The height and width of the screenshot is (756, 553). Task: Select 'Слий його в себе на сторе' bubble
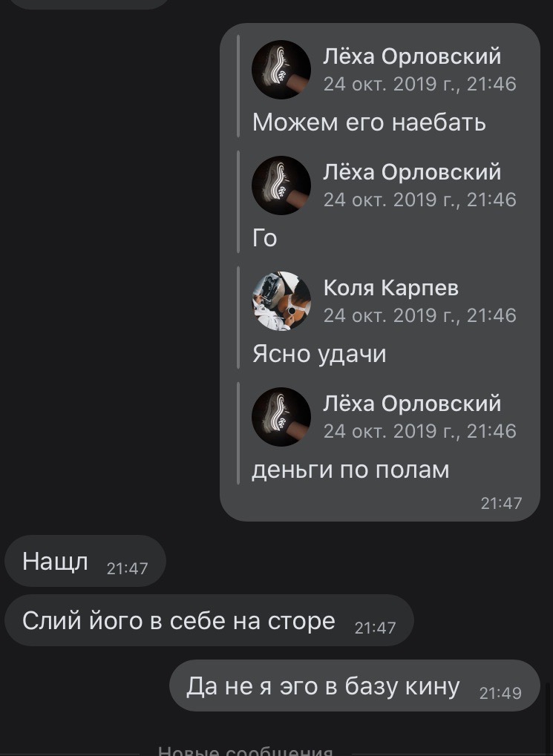(209, 620)
